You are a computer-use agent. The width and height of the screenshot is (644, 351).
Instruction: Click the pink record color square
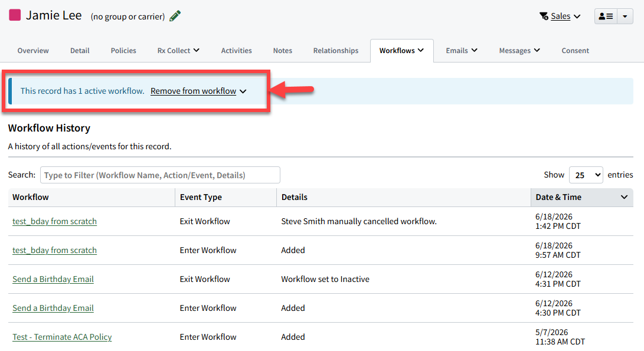(x=15, y=15)
